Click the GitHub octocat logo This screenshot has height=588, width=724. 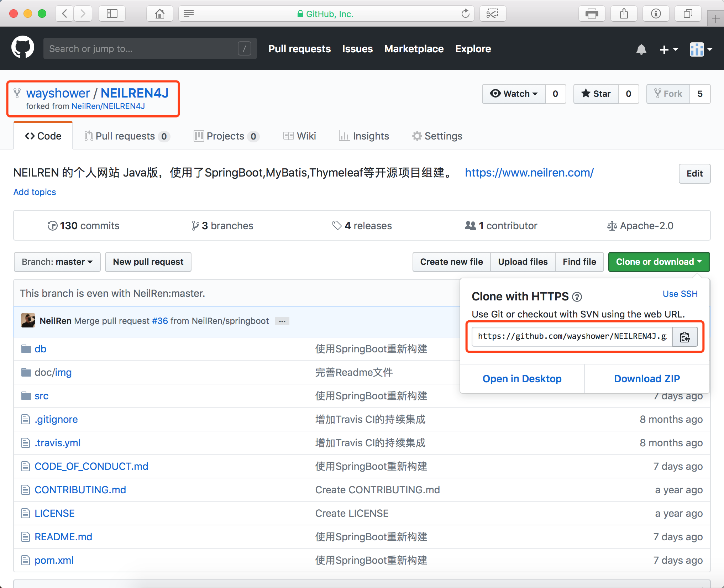point(23,47)
